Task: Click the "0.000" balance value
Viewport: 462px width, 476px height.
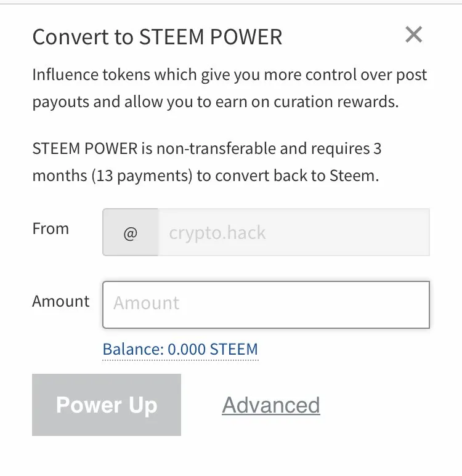Action: pyautogui.click(x=187, y=350)
